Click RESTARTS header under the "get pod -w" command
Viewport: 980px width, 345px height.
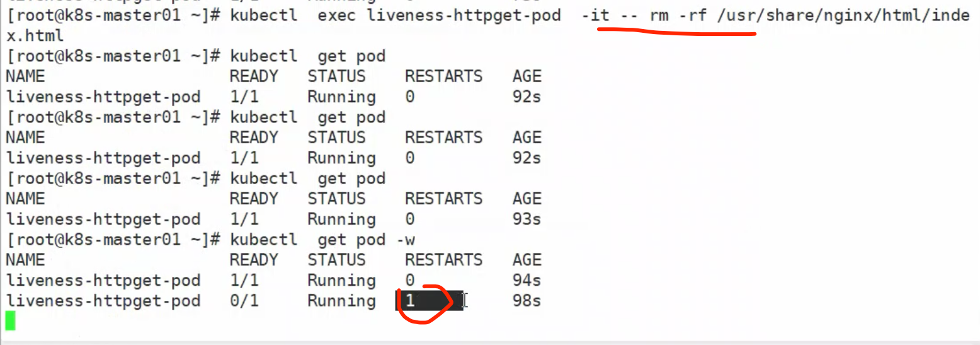[444, 260]
